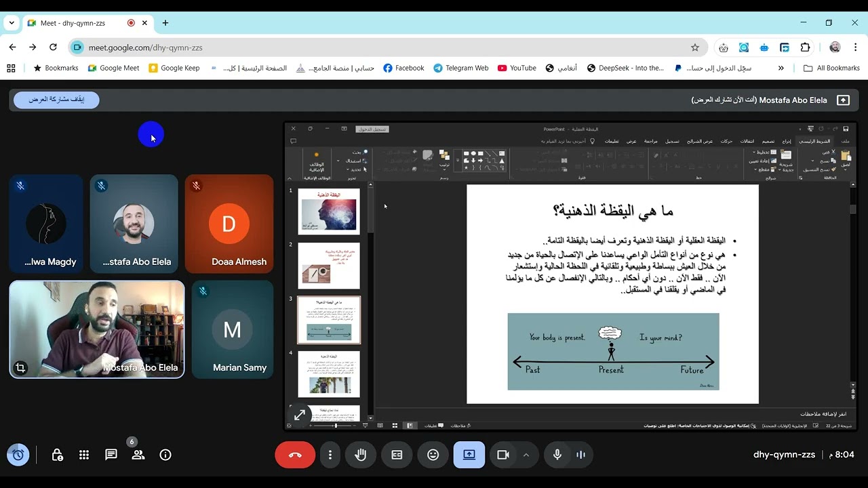Open the تصميم Design ribbon tab
The width and height of the screenshot is (868, 488).
[768, 141]
